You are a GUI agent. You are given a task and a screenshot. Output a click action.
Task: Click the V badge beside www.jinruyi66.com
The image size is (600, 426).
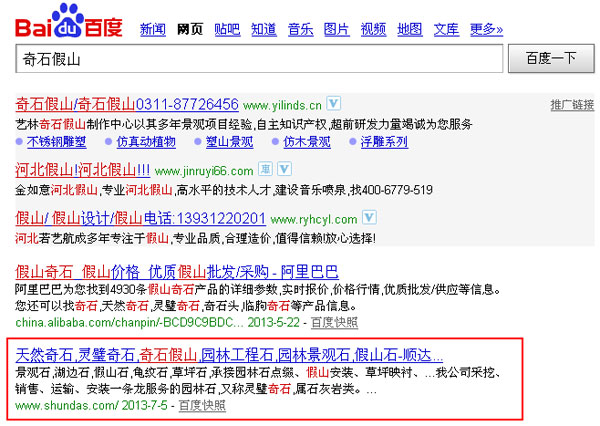284,169
